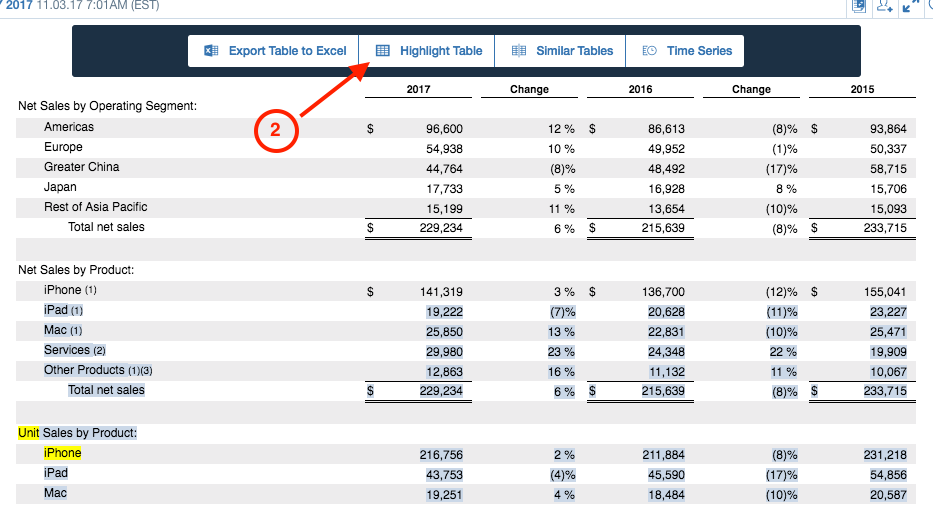Screen dimensions: 933x522
Task: Click the grid icon beside Highlight Table
Action: pos(383,51)
